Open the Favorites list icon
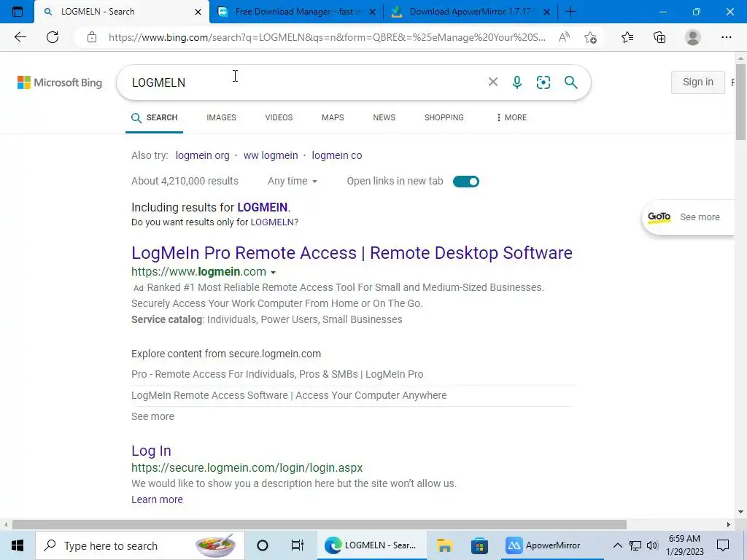Viewport: 747px width, 560px height. (x=627, y=37)
